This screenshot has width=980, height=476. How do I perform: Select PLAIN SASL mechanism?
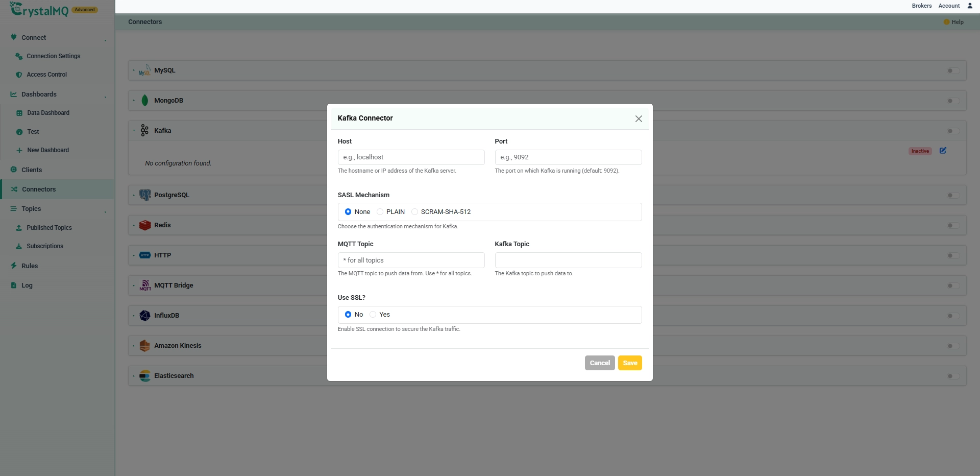point(380,212)
